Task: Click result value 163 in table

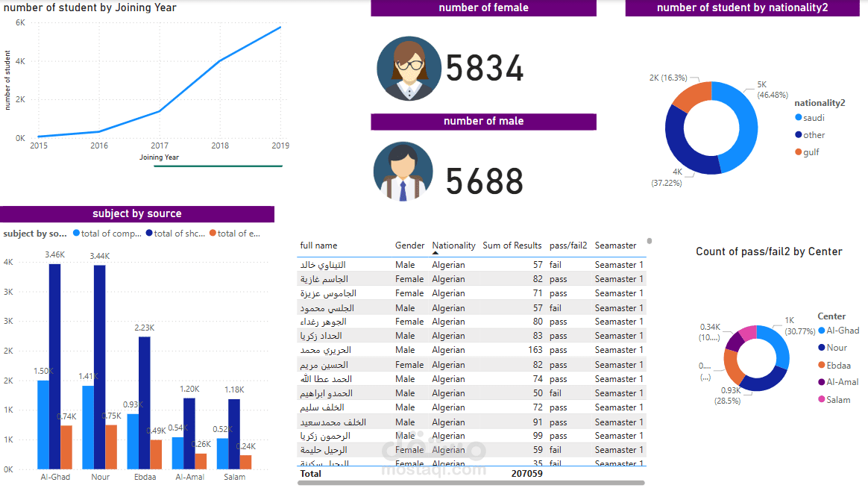Action: coord(535,350)
